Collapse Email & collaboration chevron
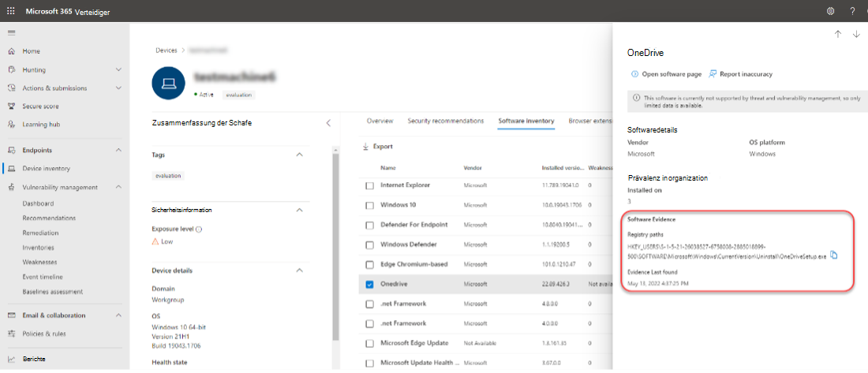The image size is (868, 373). 118,315
